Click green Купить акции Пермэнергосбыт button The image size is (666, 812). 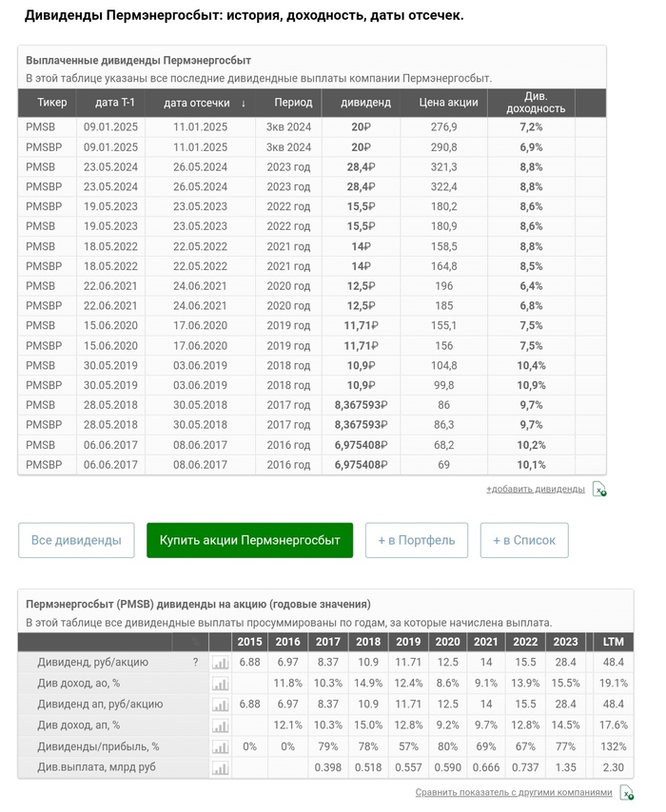coord(249,540)
